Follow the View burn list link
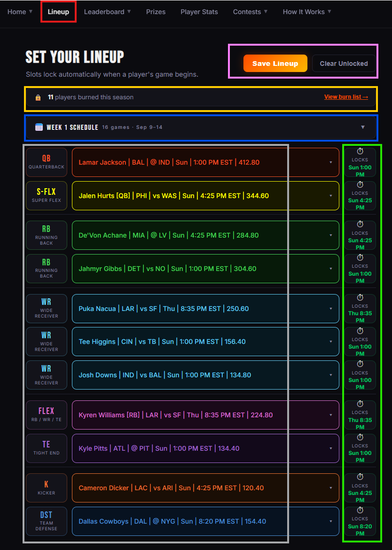The image size is (392, 550). tap(346, 97)
